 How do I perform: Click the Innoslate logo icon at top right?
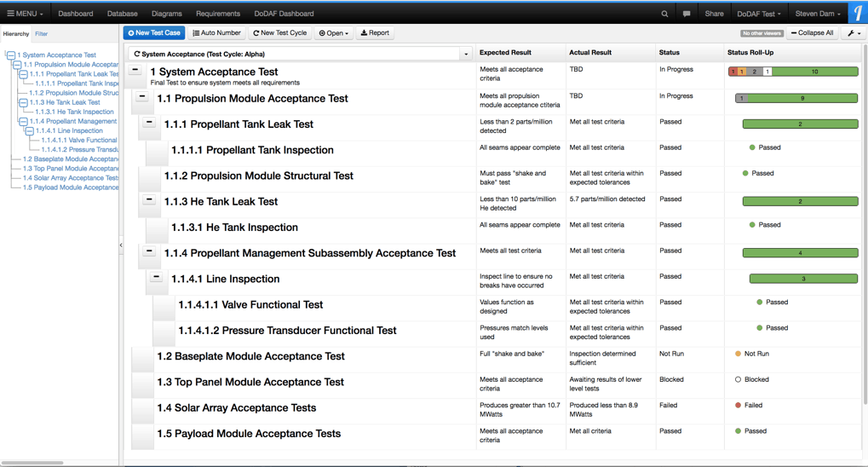(x=858, y=14)
